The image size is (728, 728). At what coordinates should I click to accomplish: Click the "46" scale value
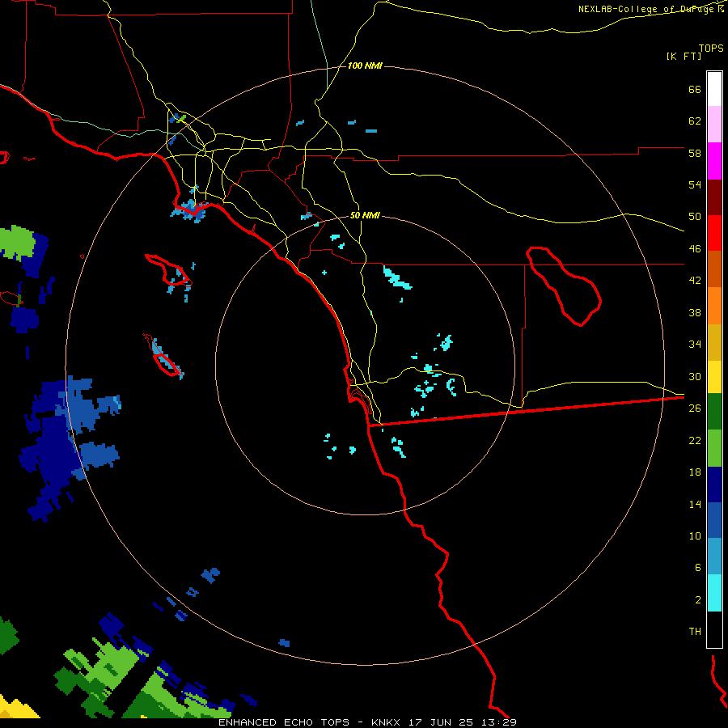tap(695, 249)
